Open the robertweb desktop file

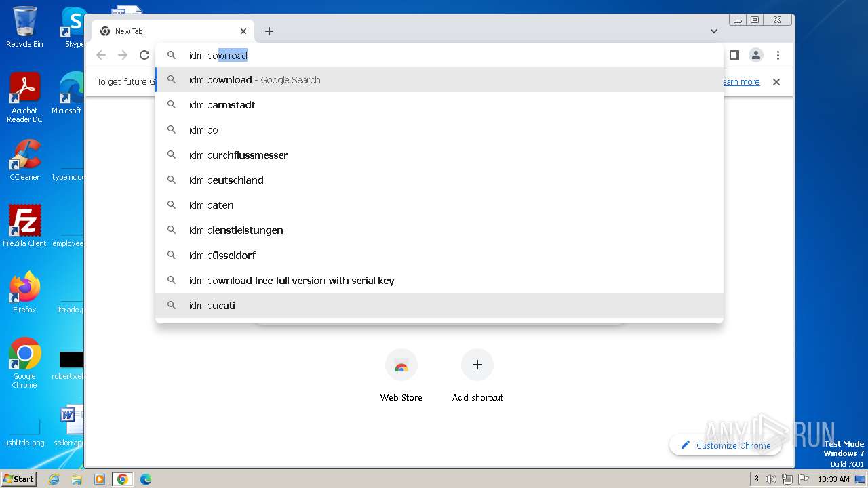coord(68,365)
